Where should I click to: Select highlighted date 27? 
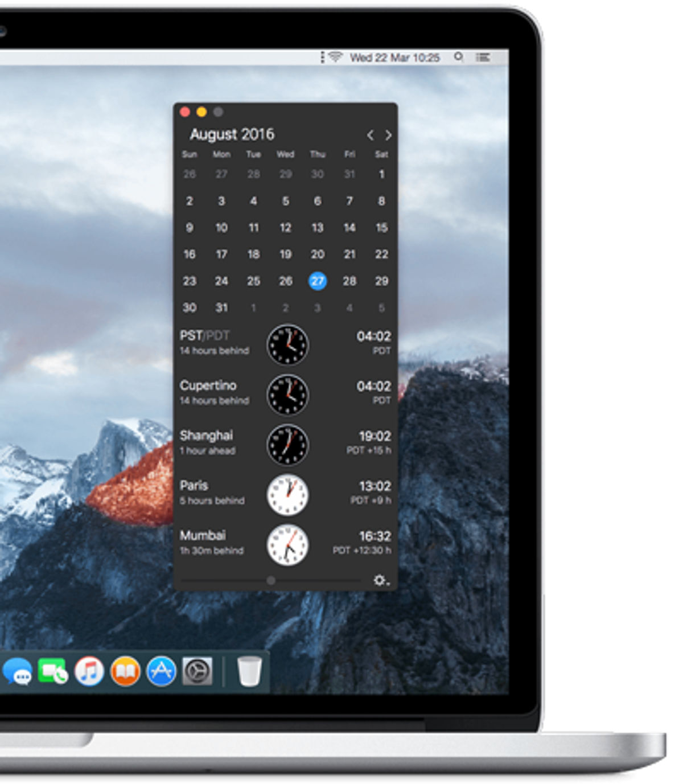pos(318,281)
